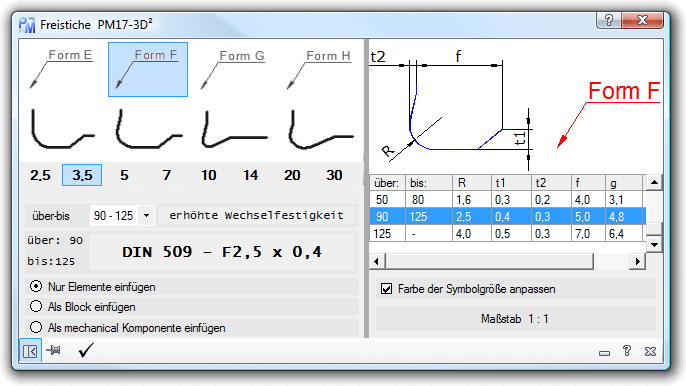This screenshot has height=386, width=686.
Task: Confirm with the checkmark icon
Action: [x=86, y=350]
